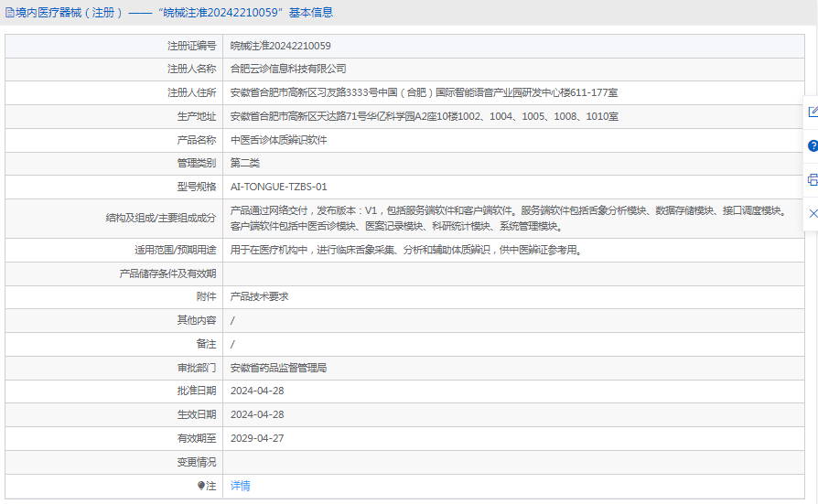Click the structure composition description text

(x=509, y=219)
